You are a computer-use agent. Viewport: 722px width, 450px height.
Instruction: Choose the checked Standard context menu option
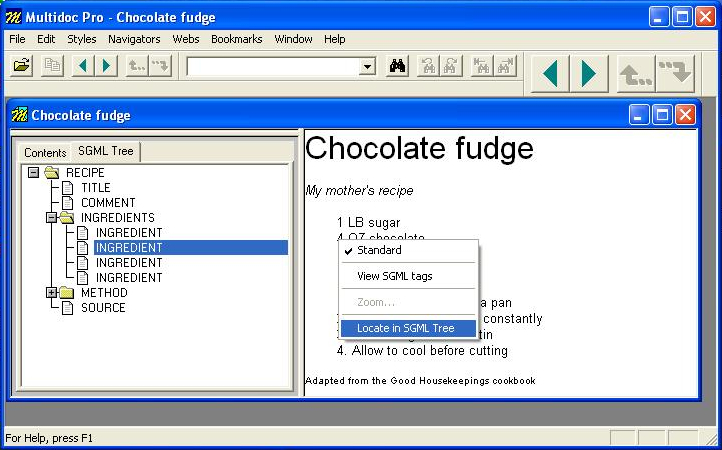[408, 250]
